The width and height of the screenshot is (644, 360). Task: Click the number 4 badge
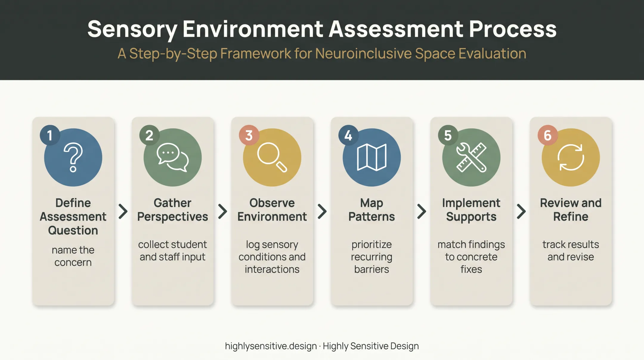pyautogui.click(x=349, y=135)
